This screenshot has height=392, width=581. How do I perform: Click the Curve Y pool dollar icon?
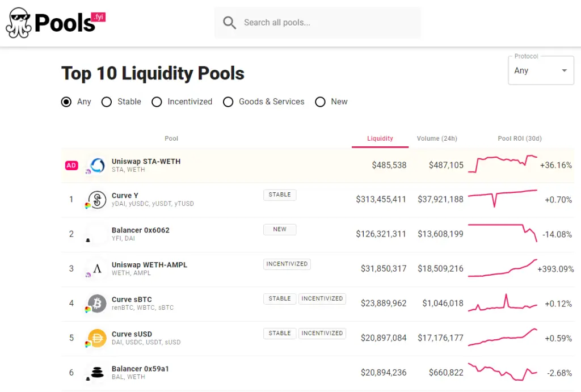click(x=98, y=200)
